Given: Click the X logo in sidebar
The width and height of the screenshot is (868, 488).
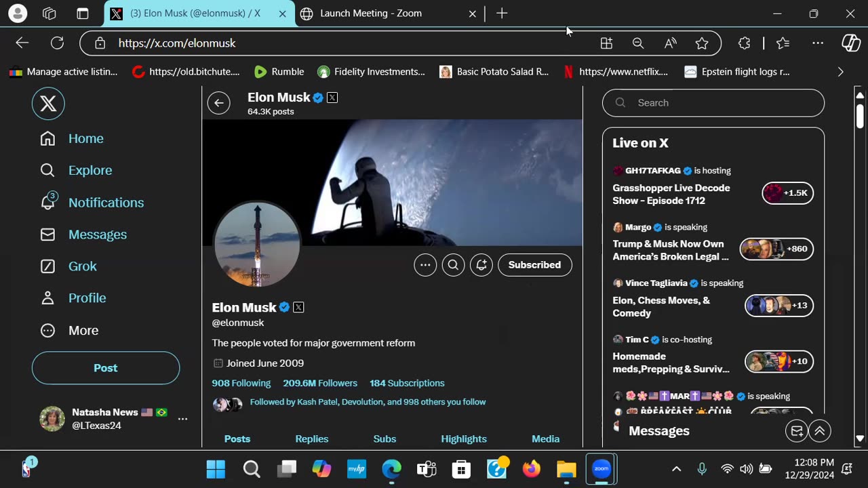Looking at the screenshot, I should point(48,104).
